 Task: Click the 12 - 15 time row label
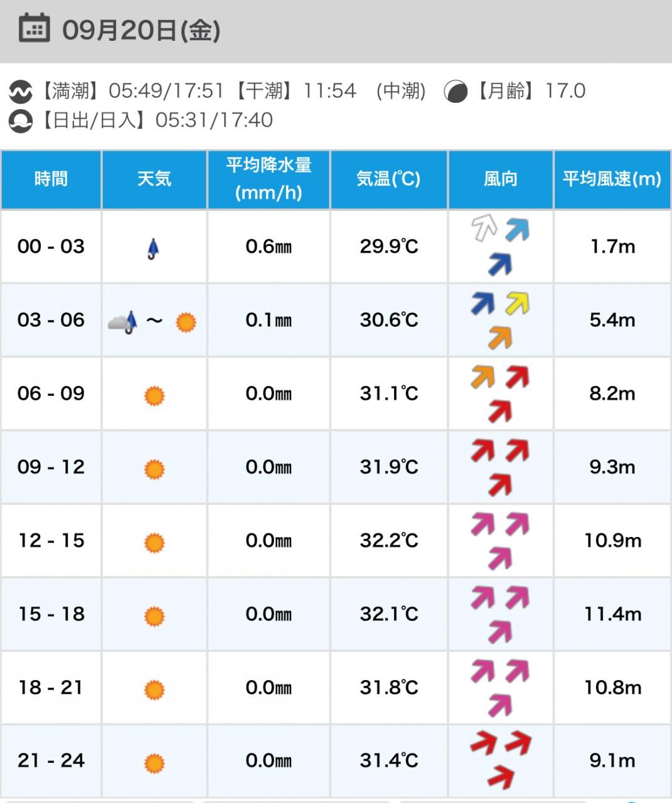[51, 541]
